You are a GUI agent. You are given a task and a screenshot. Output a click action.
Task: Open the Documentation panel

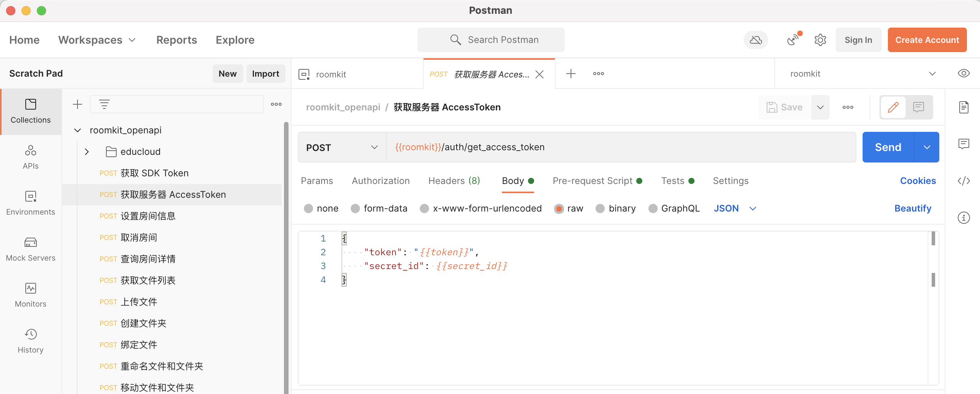pyautogui.click(x=964, y=107)
